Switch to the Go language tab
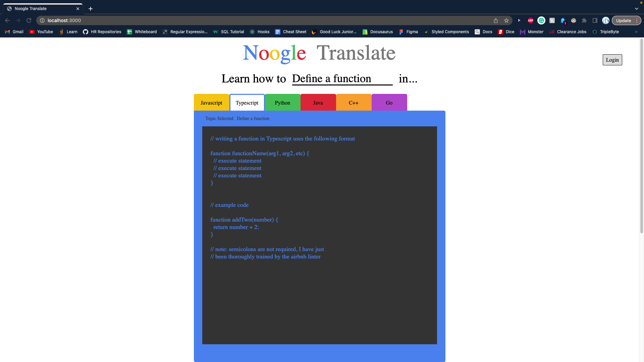 [389, 103]
